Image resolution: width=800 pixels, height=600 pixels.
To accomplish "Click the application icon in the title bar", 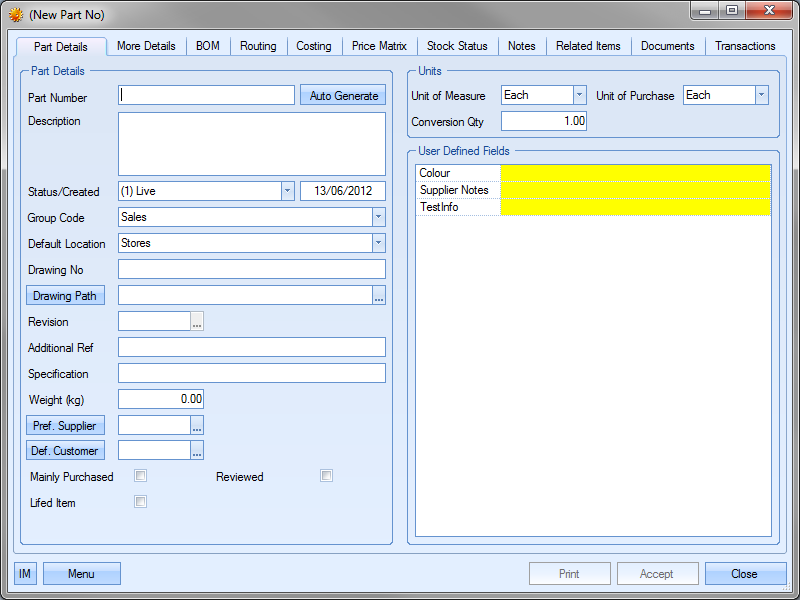I will (x=16, y=15).
